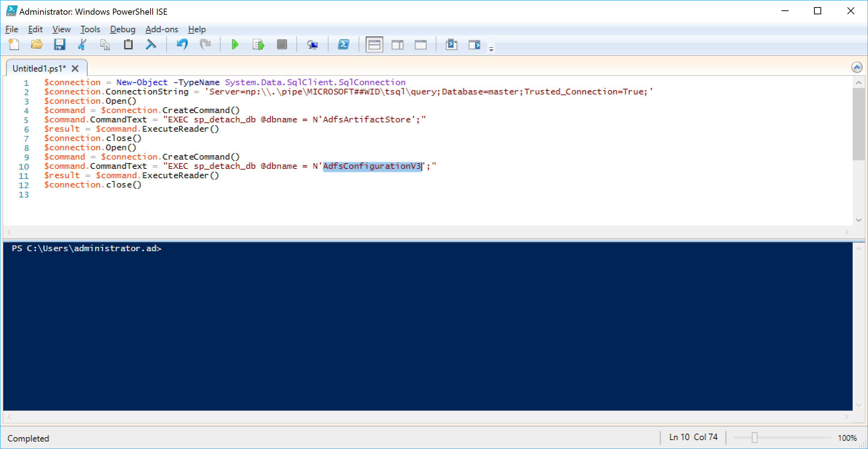The height and width of the screenshot is (449, 868).
Task: Open the Add-ons menu
Action: tap(162, 29)
